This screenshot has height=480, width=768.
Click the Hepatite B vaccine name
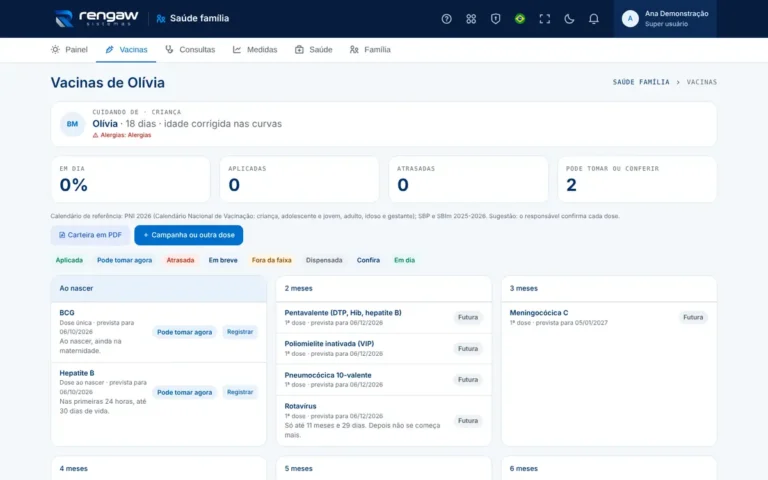click(77, 373)
